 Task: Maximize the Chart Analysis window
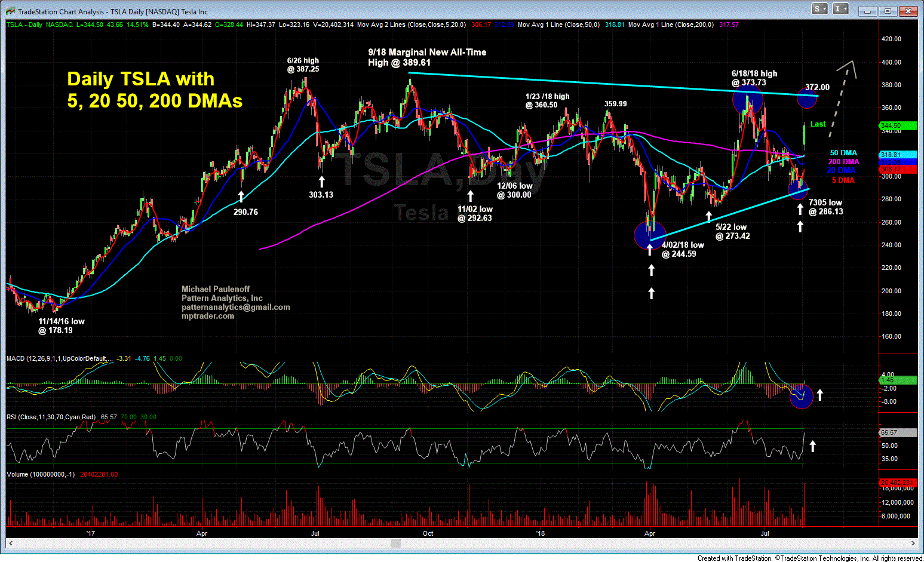coord(888,11)
